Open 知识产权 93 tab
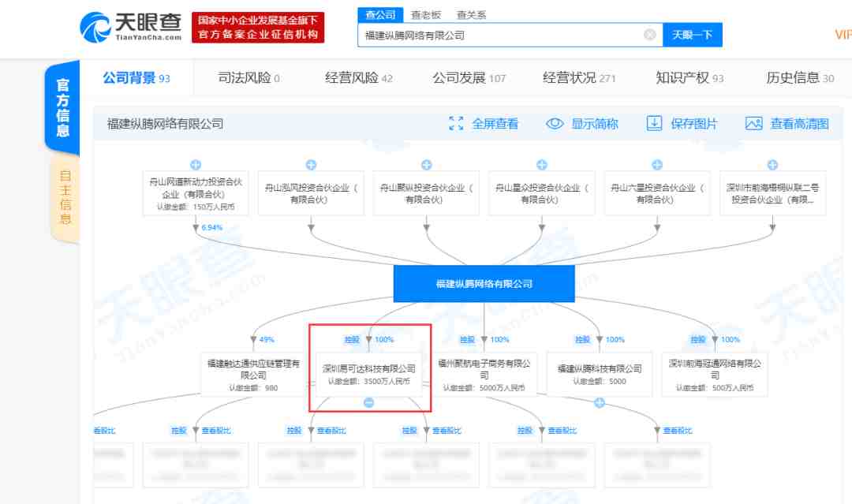Screen dimensions: 852x504 click(x=689, y=77)
